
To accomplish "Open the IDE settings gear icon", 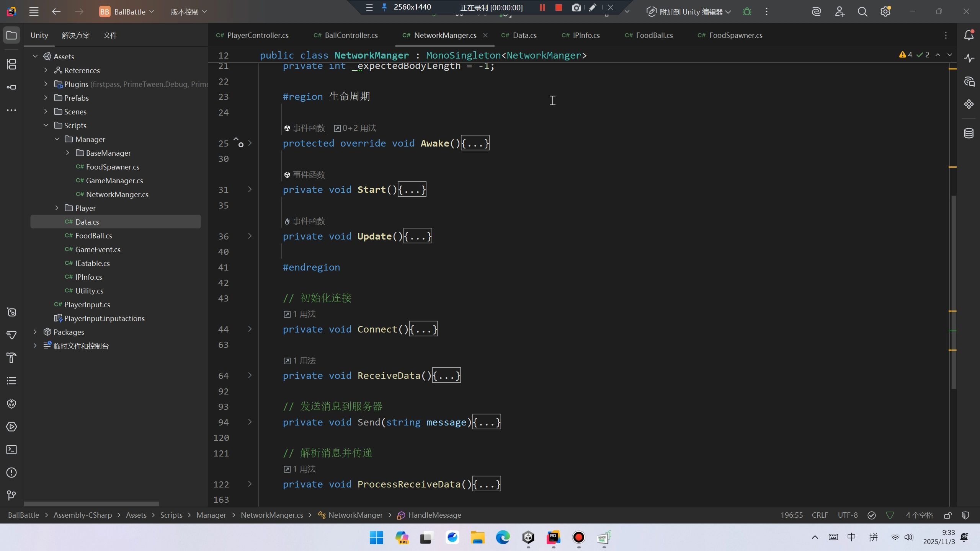I will tap(885, 12).
